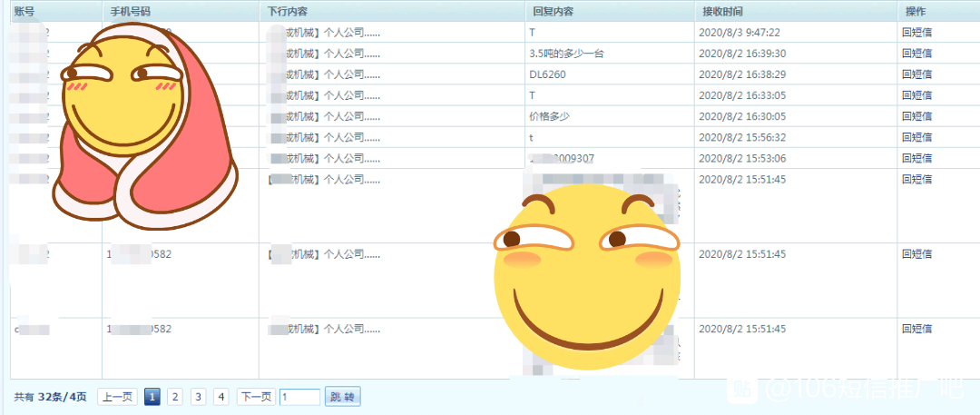Click the 账号 column header
Image resolution: width=980 pixels, height=415 pixels.
coord(23,11)
